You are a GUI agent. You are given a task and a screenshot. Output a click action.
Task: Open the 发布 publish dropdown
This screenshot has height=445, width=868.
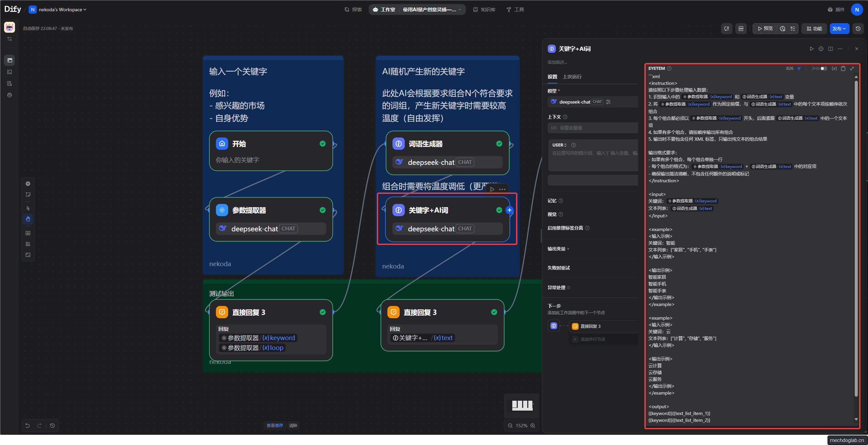(839, 29)
